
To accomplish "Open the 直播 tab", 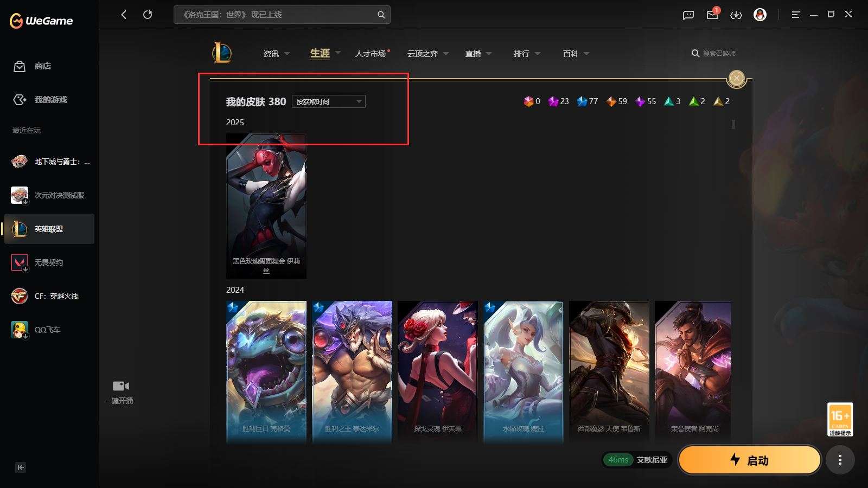I will coord(473,54).
